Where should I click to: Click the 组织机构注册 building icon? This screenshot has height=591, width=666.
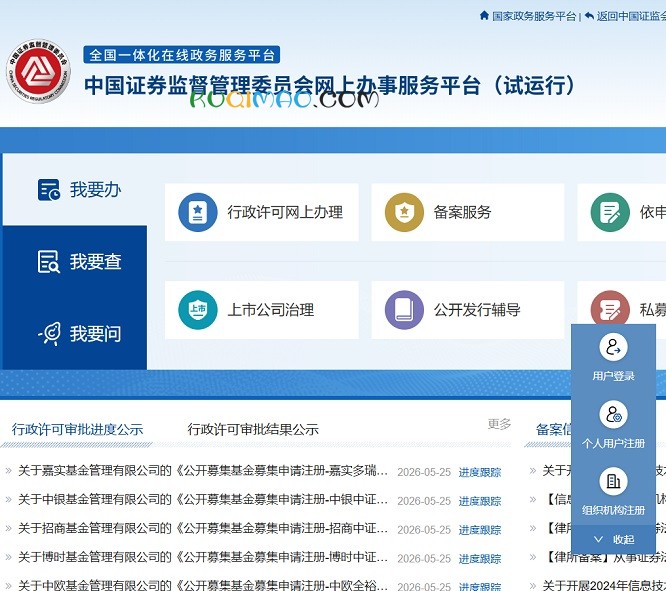click(x=613, y=481)
